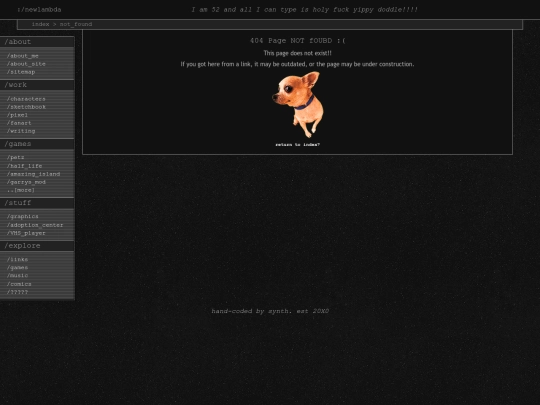This screenshot has height=405, width=540.
Task: Click the This page does not exist text
Action: 298,53
